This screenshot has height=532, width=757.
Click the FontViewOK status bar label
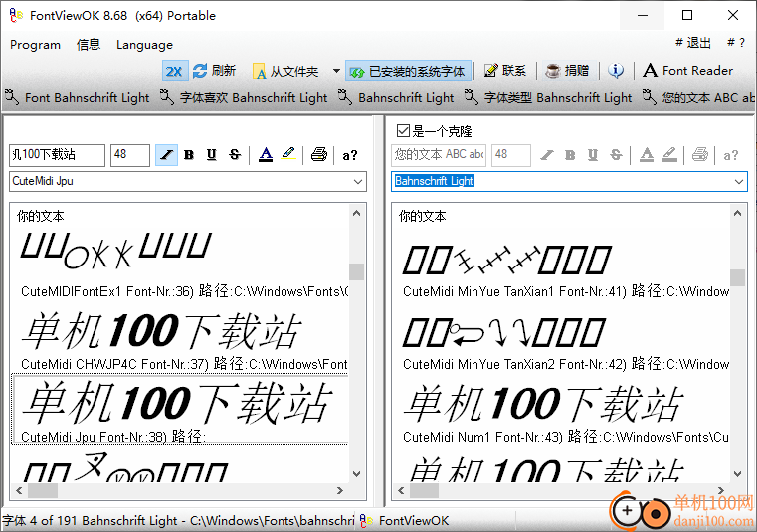pyautogui.click(x=413, y=520)
